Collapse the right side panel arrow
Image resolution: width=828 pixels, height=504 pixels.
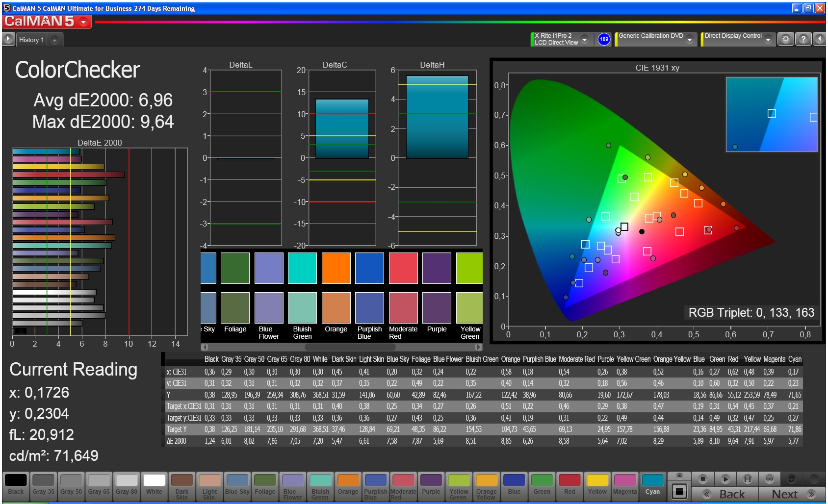click(819, 39)
